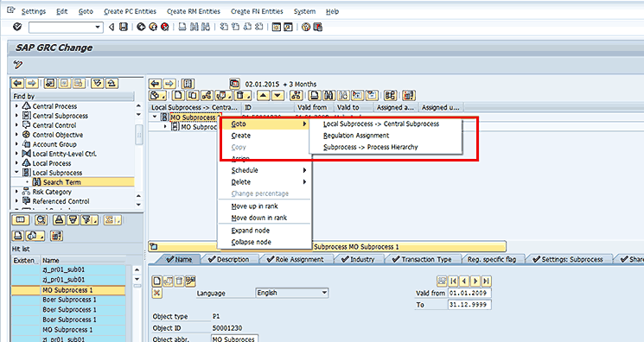644x342 pixels.
Task: Click the To date field 31.12.9999
Action: click(x=469, y=305)
